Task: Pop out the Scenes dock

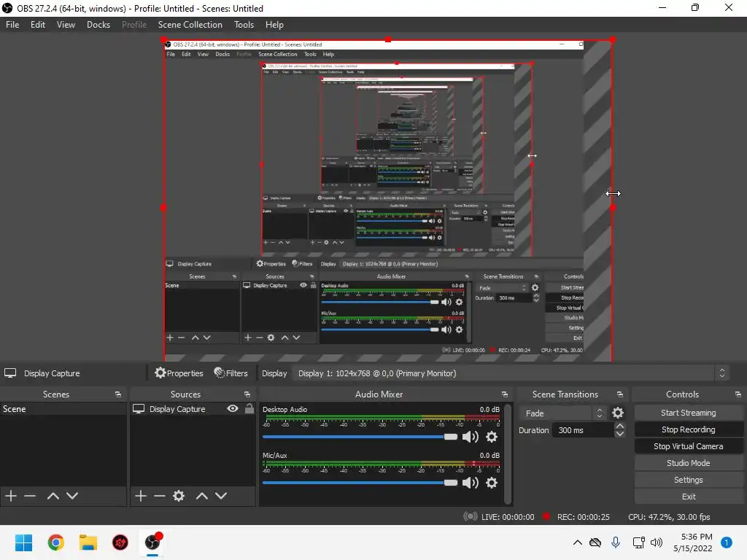Action: coord(118,394)
